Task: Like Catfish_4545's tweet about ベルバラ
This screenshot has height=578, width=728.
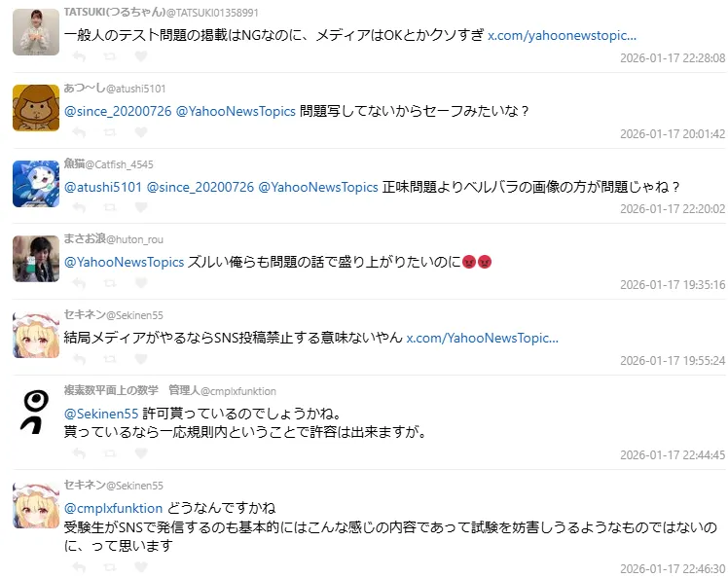Action: tap(141, 207)
